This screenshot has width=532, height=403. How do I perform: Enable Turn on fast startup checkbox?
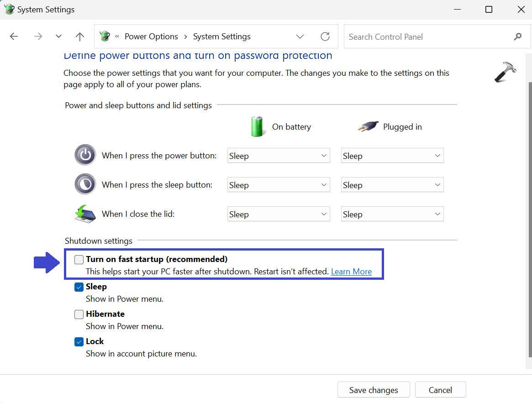click(79, 260)
